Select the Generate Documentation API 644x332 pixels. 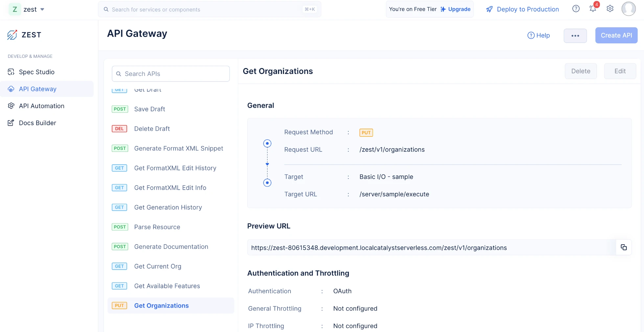click(171, 247)
